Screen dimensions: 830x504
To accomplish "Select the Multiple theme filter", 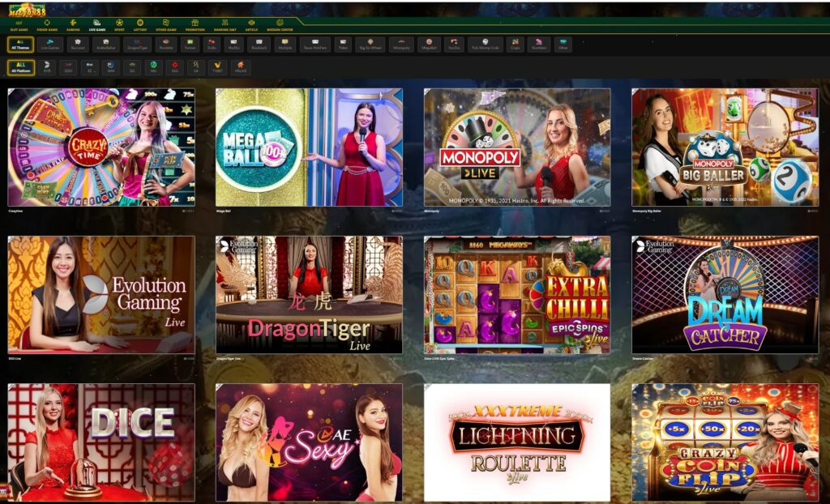I will tap(285, 45).
